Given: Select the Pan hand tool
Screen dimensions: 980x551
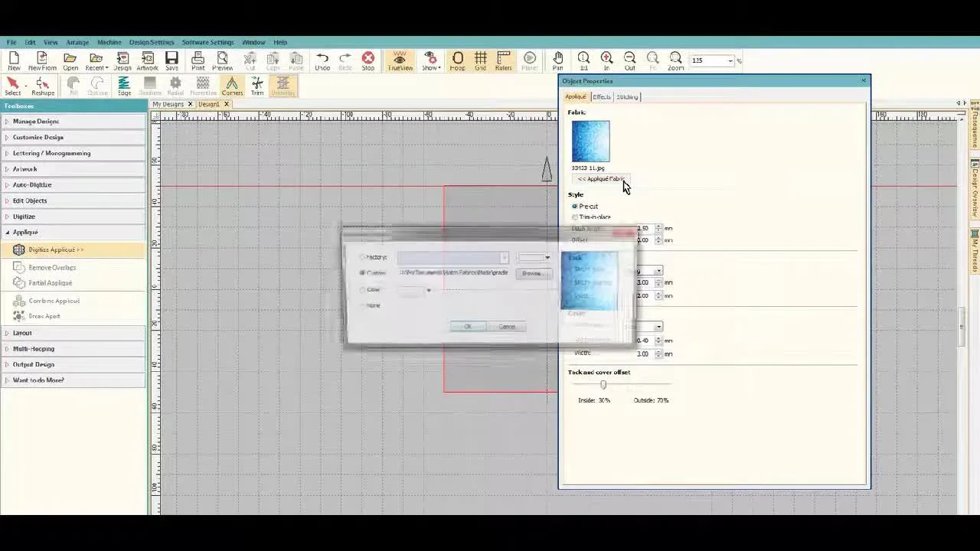Looking at the screenshot, I should tap(558, 61).
